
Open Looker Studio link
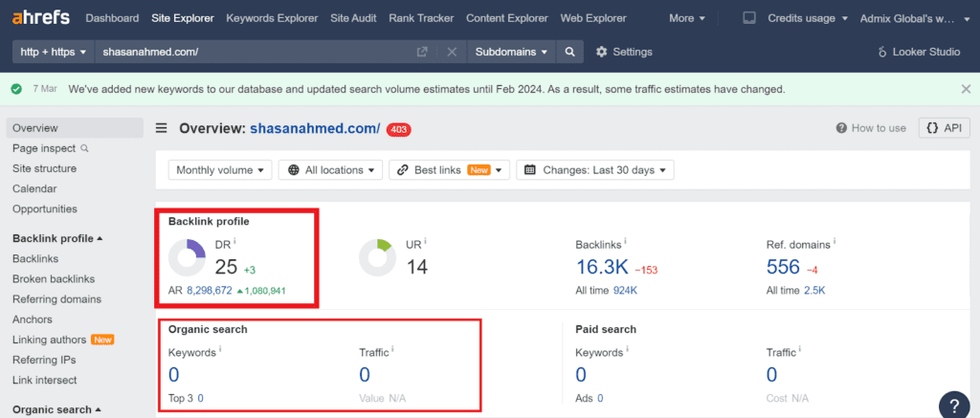point(919,52)
